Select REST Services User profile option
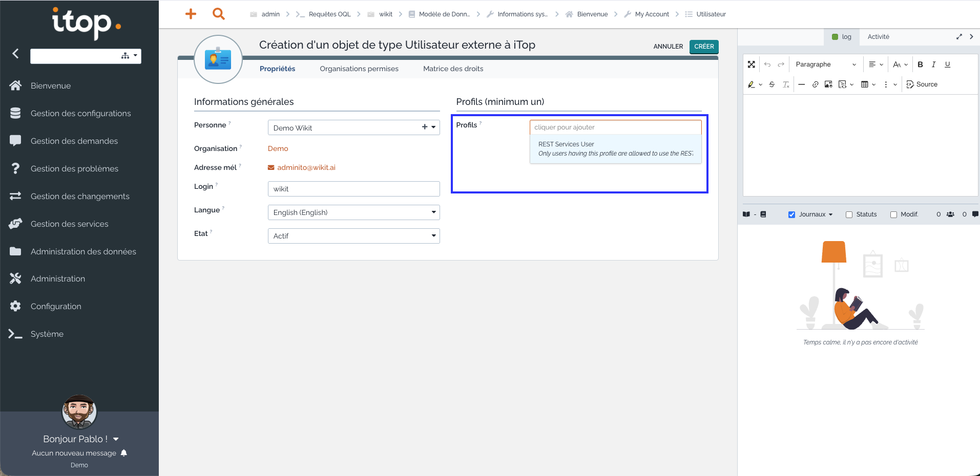 pos(615,149)
